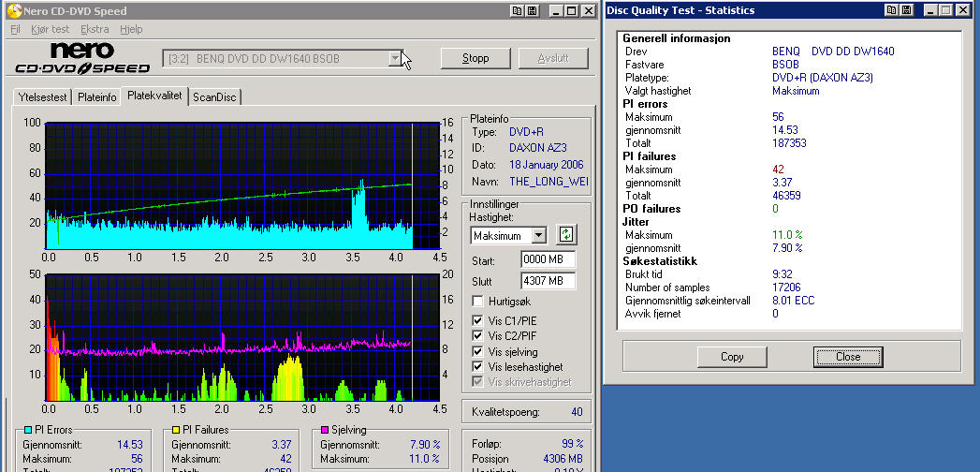
Task: Click the save floppy icon in the Statistics title bar
Action: [x=907, y=10]
